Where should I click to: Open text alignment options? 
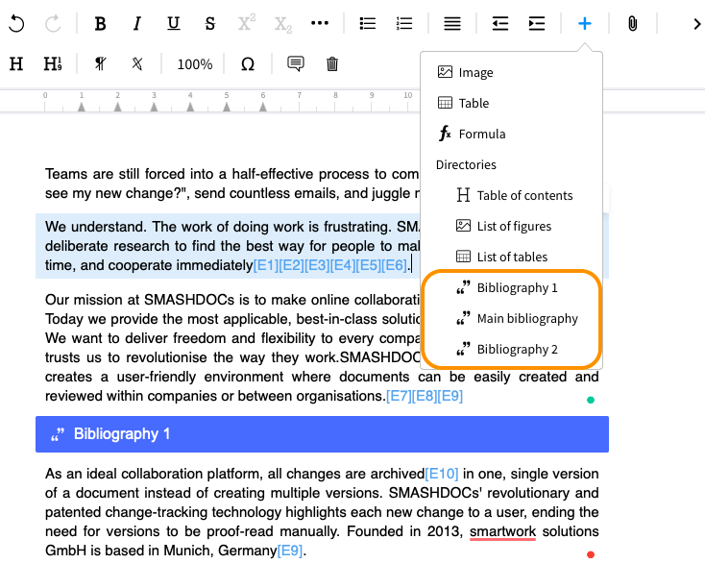click(x=451, y=23)
